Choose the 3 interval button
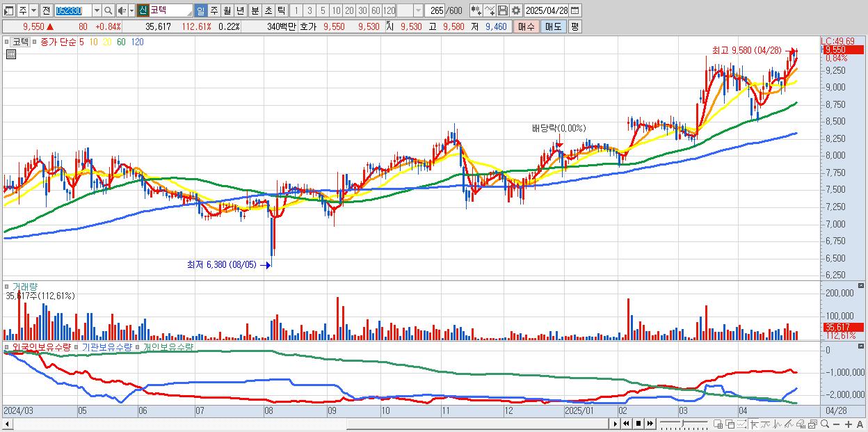The height and width of the screenshot is (432, 868). tap(310, 10)
